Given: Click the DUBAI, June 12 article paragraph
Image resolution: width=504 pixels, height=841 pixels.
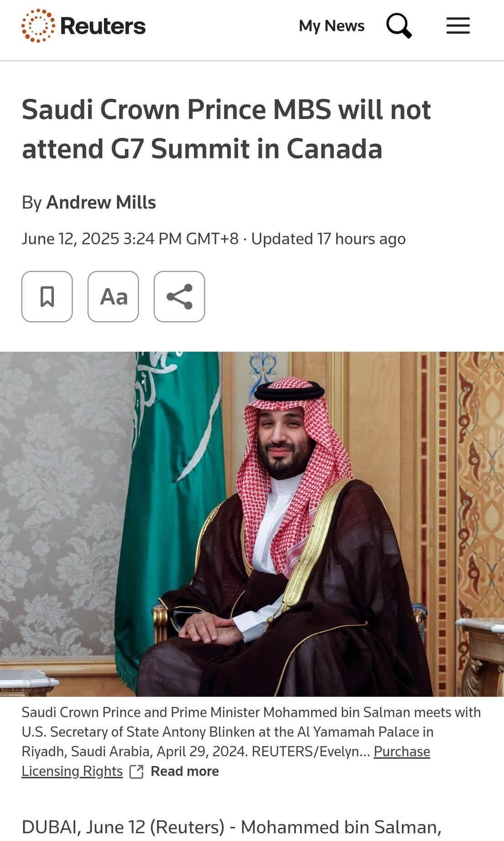Looking at the screenshot, I should tap(232, 827).
